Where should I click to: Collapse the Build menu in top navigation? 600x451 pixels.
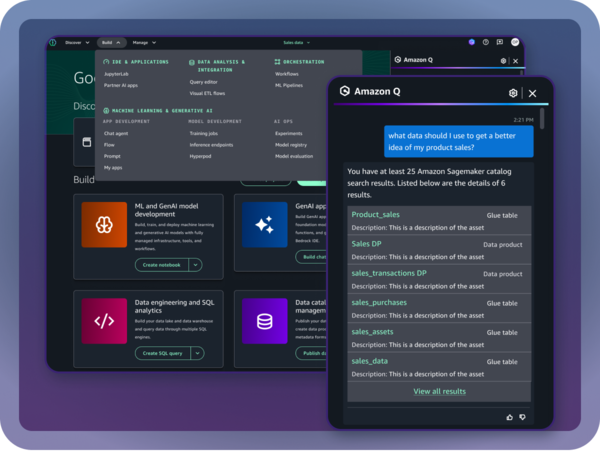click(111, 43)
